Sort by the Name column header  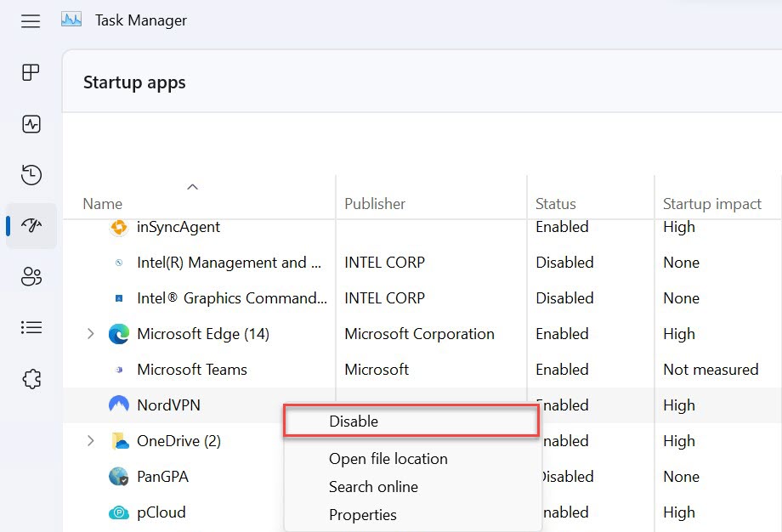coord(102,204)
